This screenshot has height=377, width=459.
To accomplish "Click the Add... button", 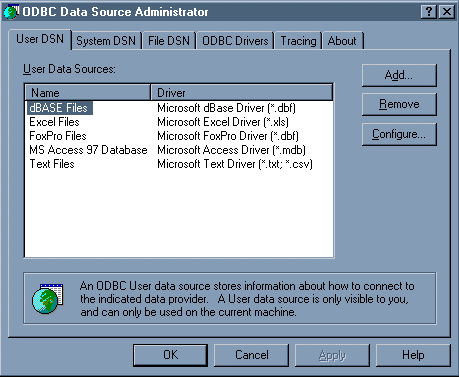I will pyautogui.click(x=399, y=75).
